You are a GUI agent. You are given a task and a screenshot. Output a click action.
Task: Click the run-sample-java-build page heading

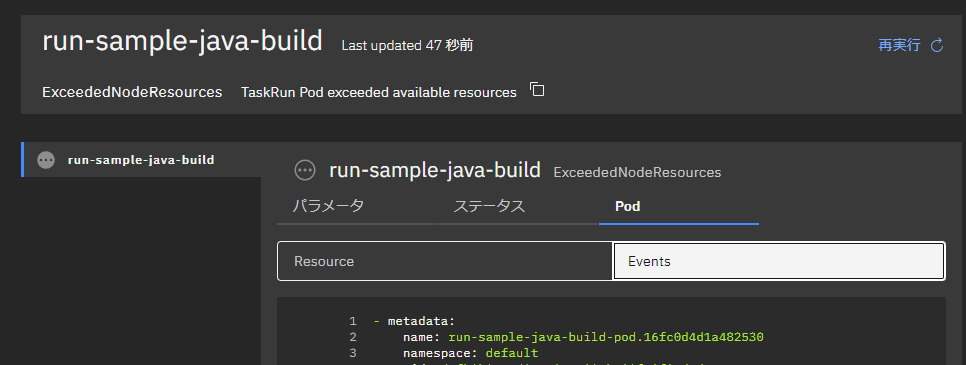point(182,41)
